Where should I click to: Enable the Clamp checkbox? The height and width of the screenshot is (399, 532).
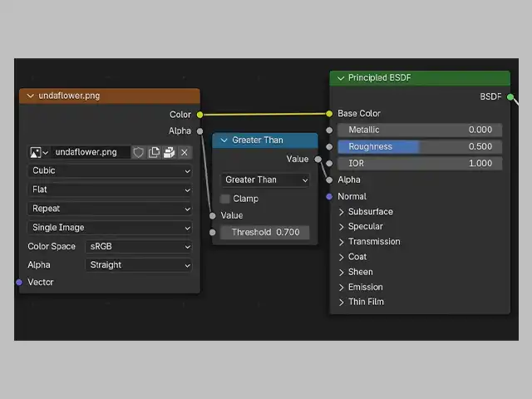click(225, 199)
